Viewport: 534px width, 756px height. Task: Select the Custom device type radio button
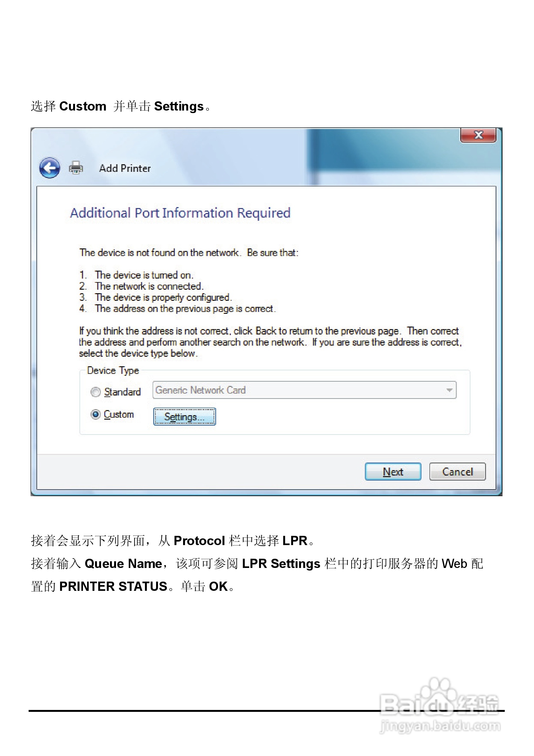coord(96,414)
